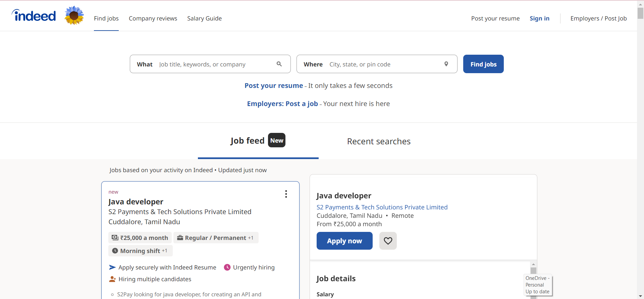Image resolution: width=644 pixels, height=299 pixels.
Task: Click the Regular / Permanent job type tag
Action: (216, 238)
